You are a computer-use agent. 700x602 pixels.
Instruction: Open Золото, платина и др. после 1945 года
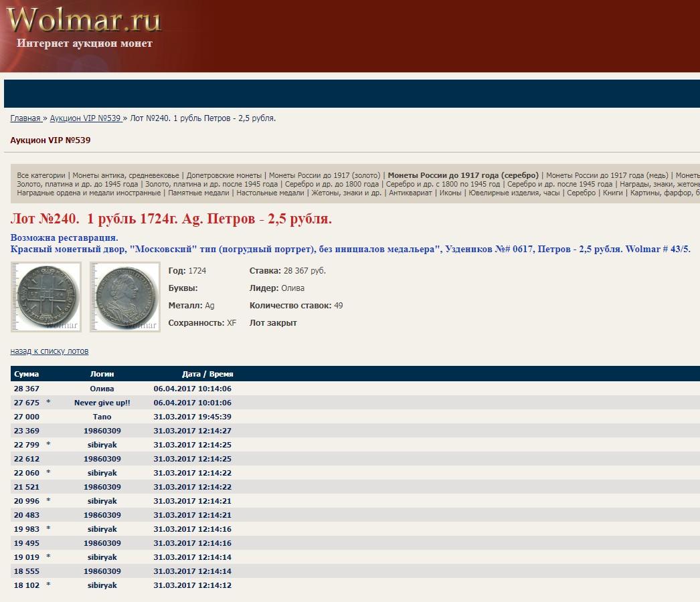coord(211,184)
